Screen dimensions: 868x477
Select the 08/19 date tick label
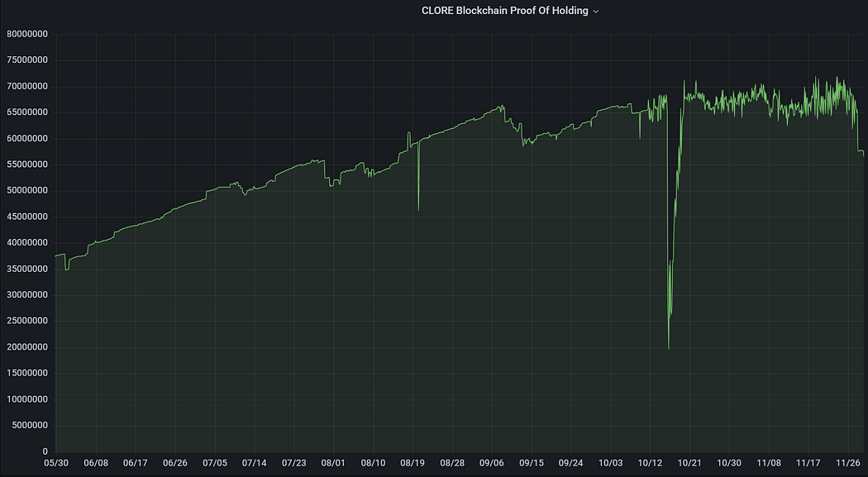(x=413, y=463)
